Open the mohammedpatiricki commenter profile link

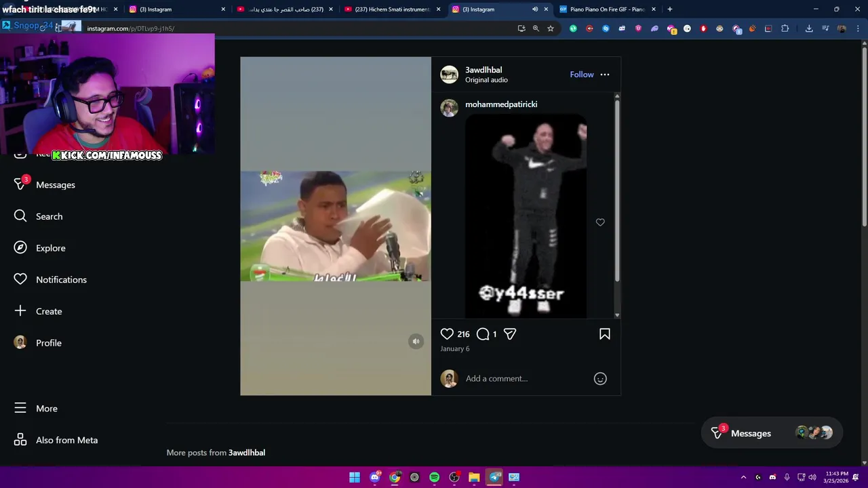tap(501, 104)
